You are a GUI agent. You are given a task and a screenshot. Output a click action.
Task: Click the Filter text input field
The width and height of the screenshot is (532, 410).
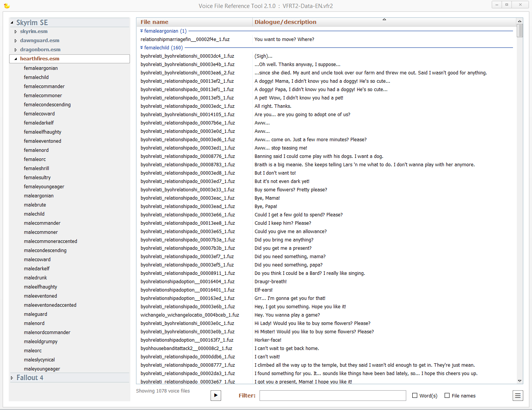pos(332,396)
